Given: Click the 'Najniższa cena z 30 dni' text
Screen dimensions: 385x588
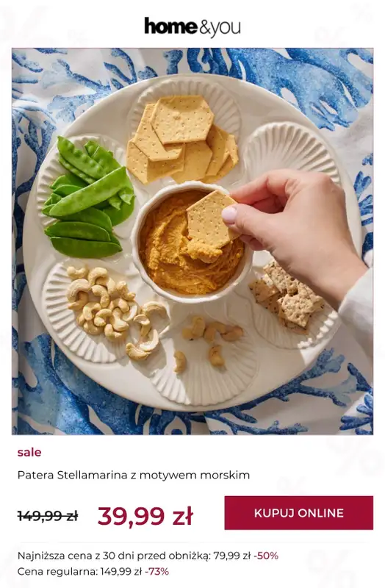Looking at the screenshot, I should pyautogui.click(x=134, y=556).
